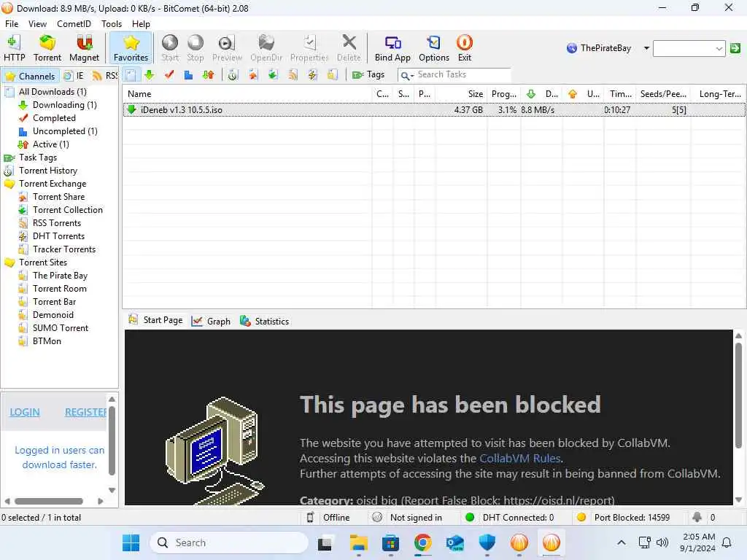Viewport: 747px width, 560px height.
Task: Click the red Exit toolbar icon
Action: point(465,48)
